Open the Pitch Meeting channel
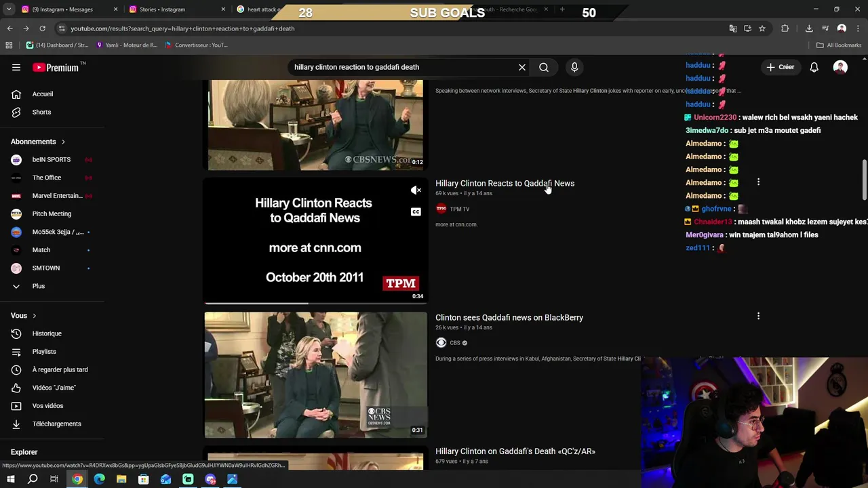Image resolution: width=868 pixels, height=488 pixels. click(x=52, y=213)
